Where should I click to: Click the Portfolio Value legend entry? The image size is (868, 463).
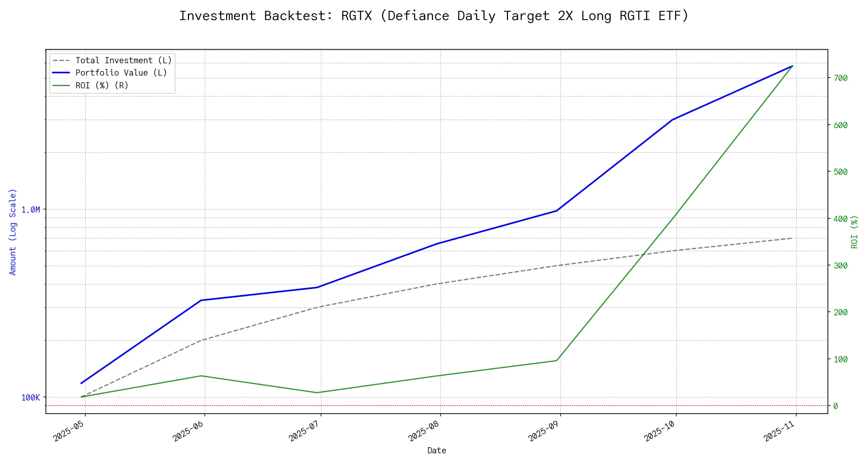tap(121, 73)
